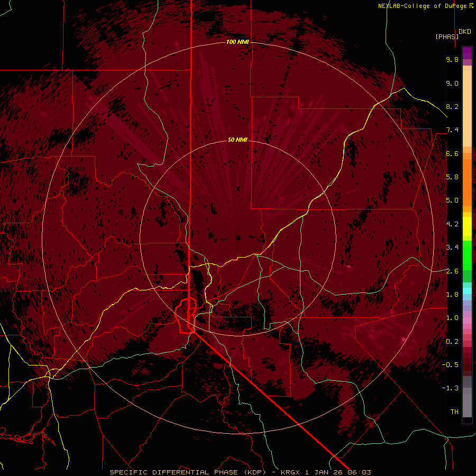Click the 50 NMI range ring label
This screenshot has width=476, height=476.
(x=237, y=140)
